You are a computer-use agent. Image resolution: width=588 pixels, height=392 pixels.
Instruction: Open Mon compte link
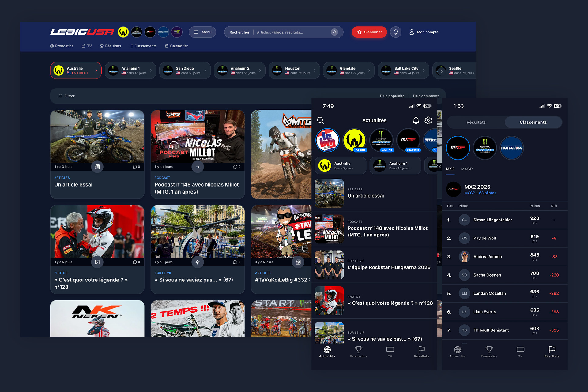tap(424, 32)
